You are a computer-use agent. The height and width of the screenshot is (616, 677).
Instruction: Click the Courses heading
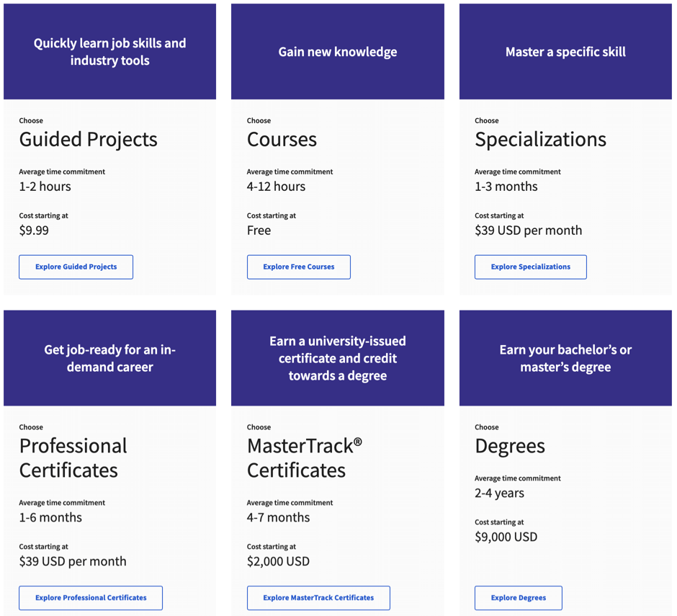[x=282, y=140]
